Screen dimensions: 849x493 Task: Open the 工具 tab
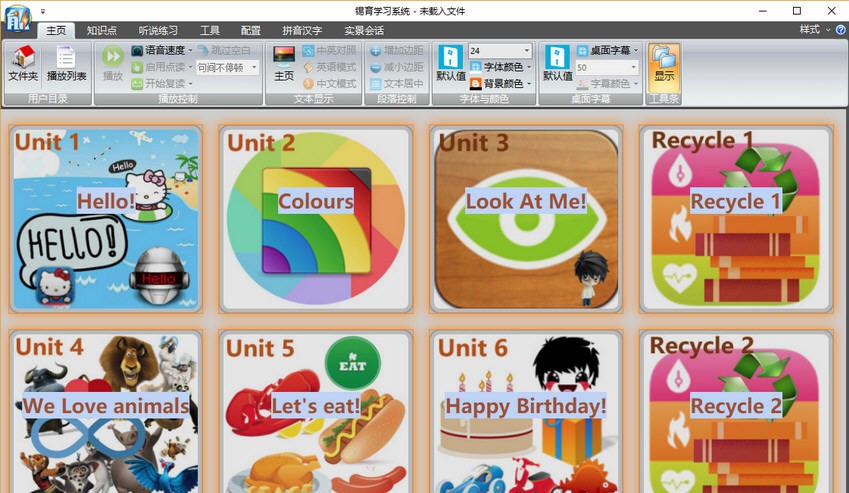click(210, 30)
